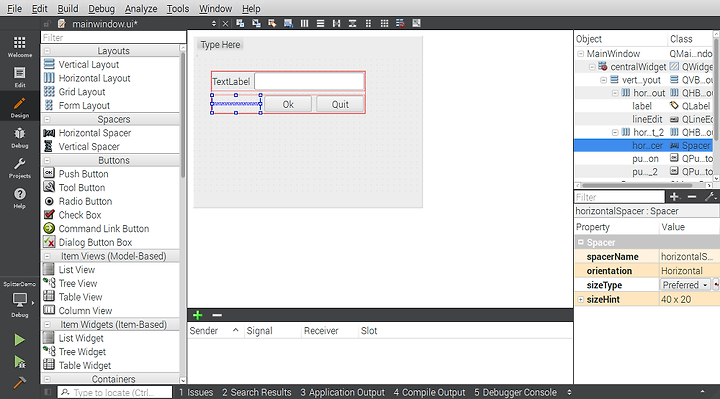Open the File menu
Screen dimensions: 720x399
coord(14,8)
